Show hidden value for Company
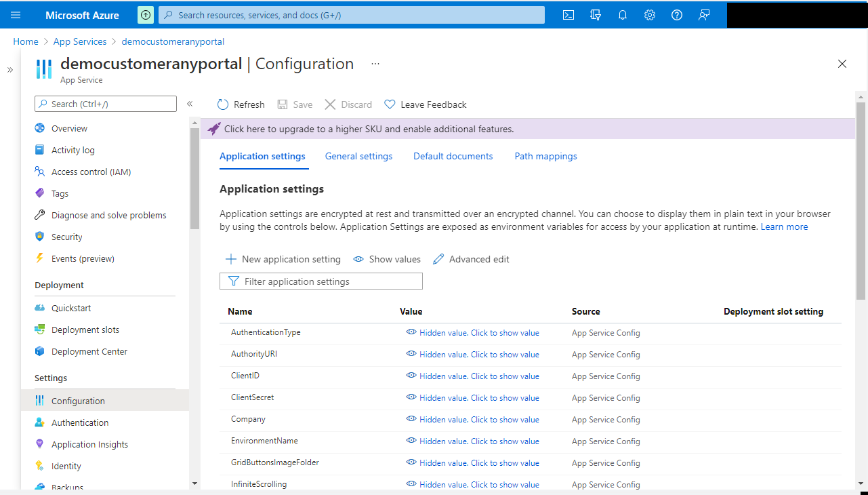Viewport: 868px width, 495px height. click(x=472, y=420)
